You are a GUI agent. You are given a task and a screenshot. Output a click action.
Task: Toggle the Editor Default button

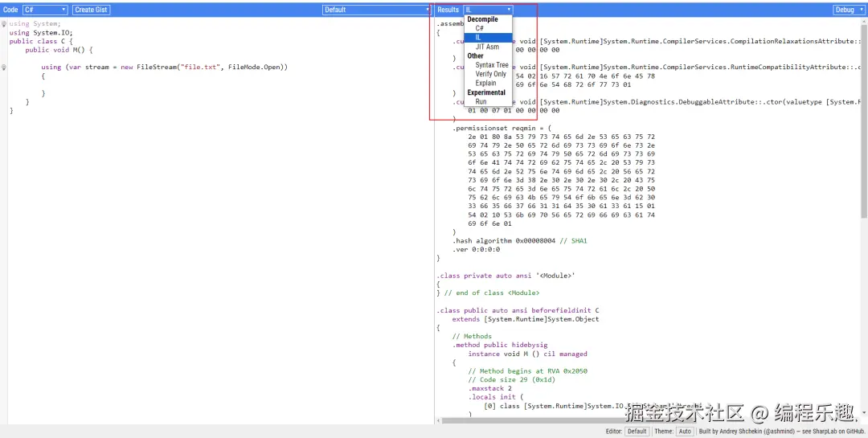(x=637, y=432)
